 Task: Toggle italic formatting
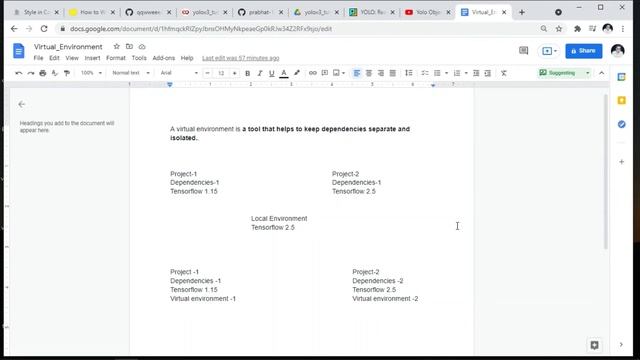[260, 73]
